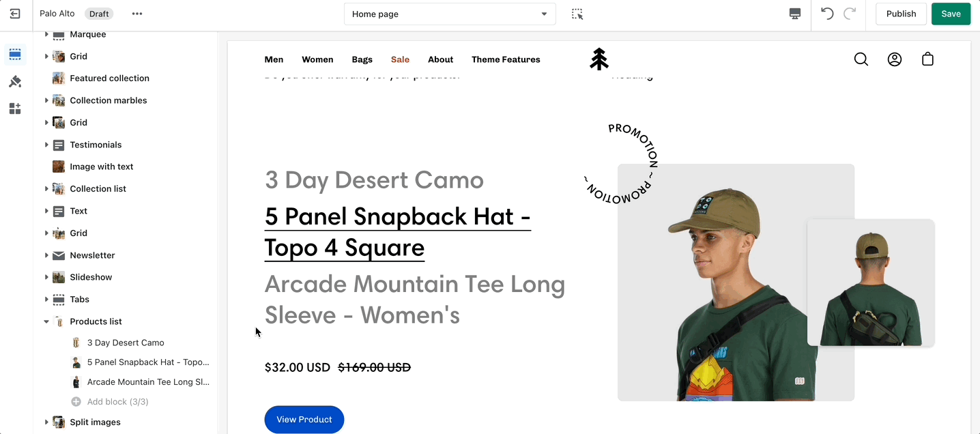Open the shopping bag cart icon

pos(927,59)
